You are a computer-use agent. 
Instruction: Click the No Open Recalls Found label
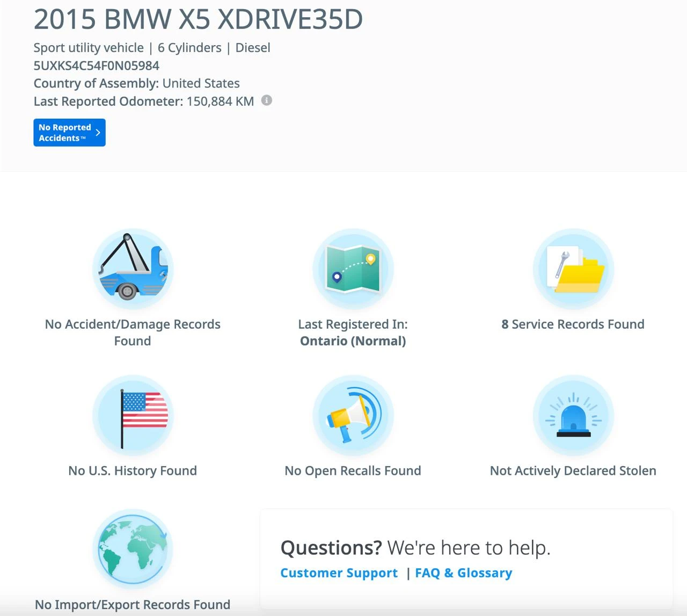[x=353, y=470]
